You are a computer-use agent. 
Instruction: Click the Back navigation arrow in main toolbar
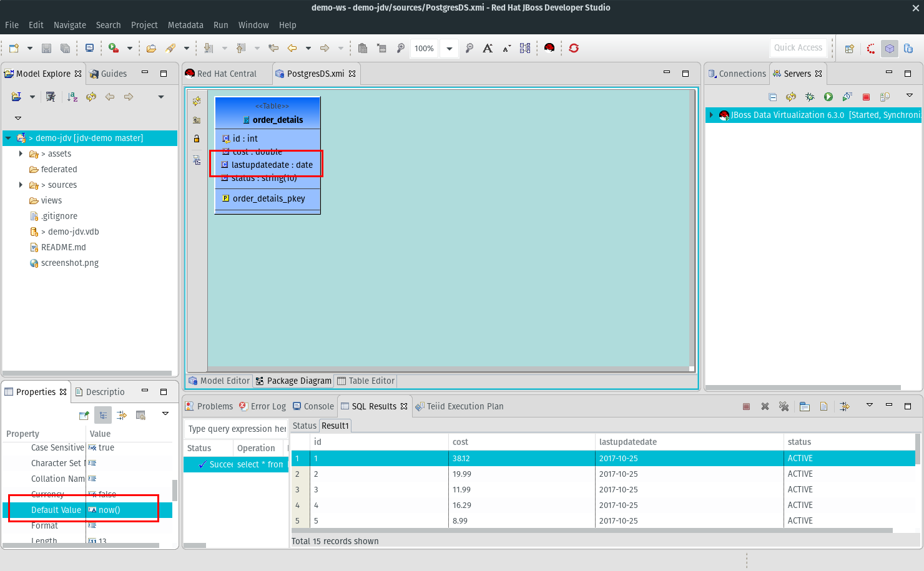tap(292, 48)
